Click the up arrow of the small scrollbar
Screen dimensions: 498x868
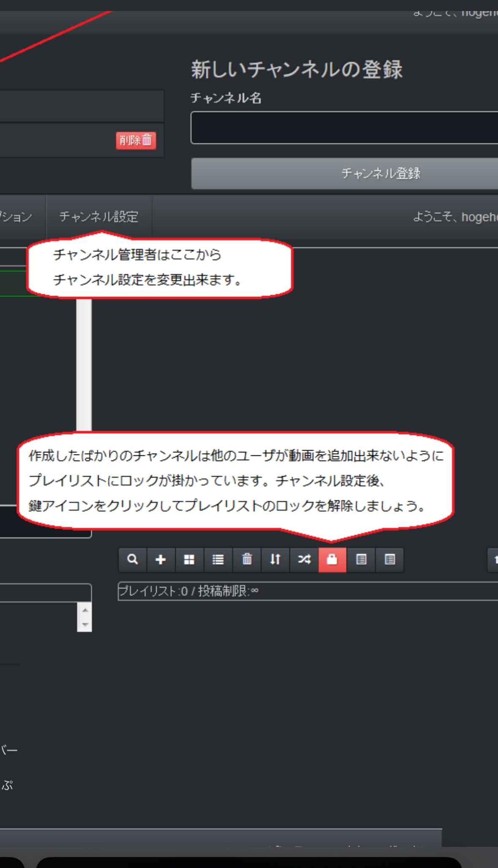(x=85, y=610)
